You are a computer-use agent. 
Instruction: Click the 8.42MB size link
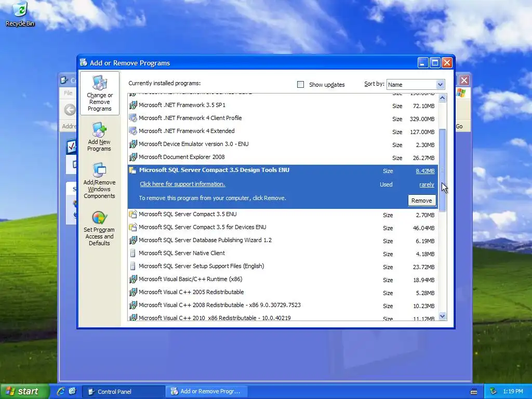pos(425,171)
